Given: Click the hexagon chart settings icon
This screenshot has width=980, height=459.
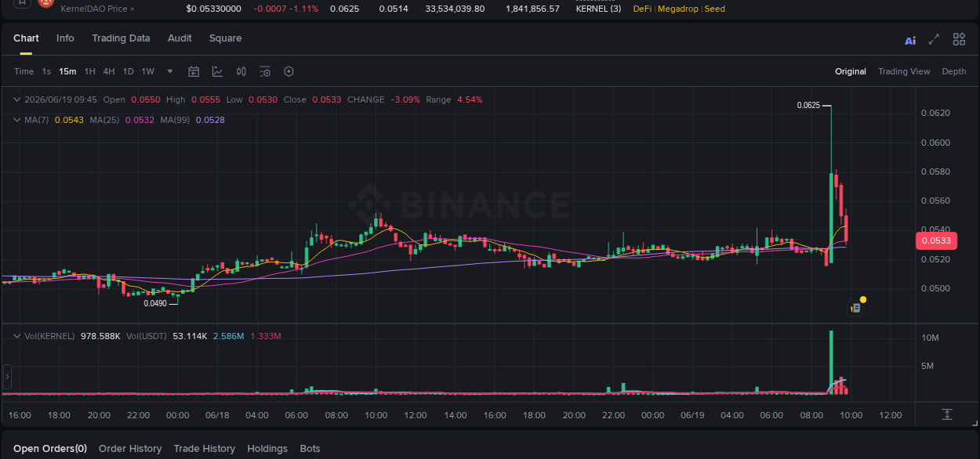Looking at the screenshot, I should pyautogui.click(x=289, y=71).
